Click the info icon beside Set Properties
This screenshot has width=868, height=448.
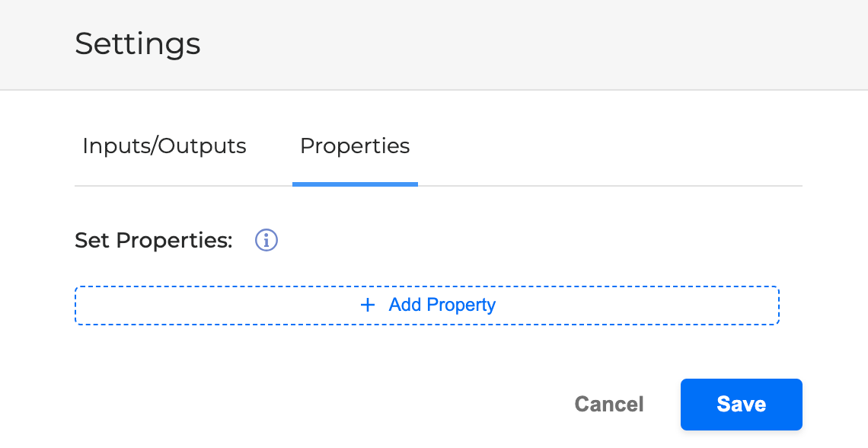(266, 241)
